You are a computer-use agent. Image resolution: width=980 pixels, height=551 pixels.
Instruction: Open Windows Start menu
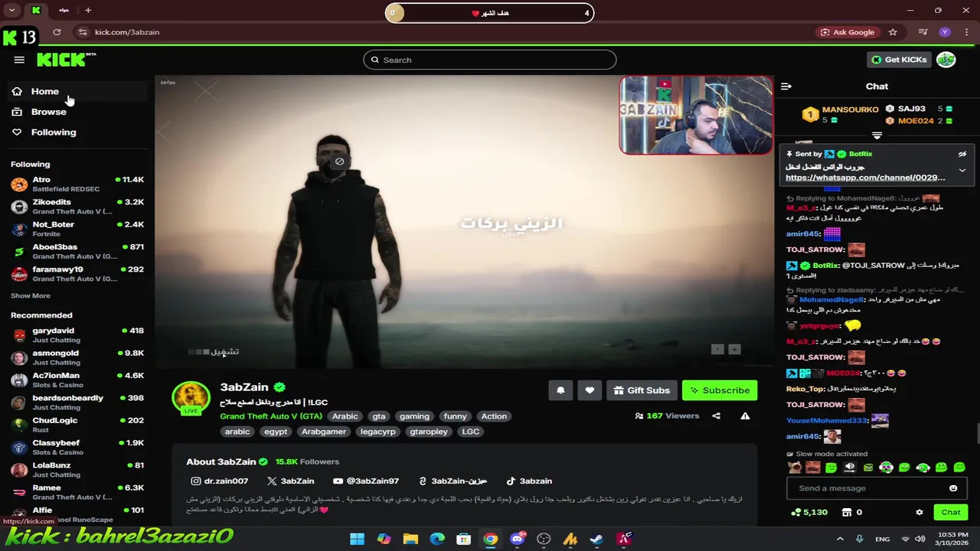357,540
